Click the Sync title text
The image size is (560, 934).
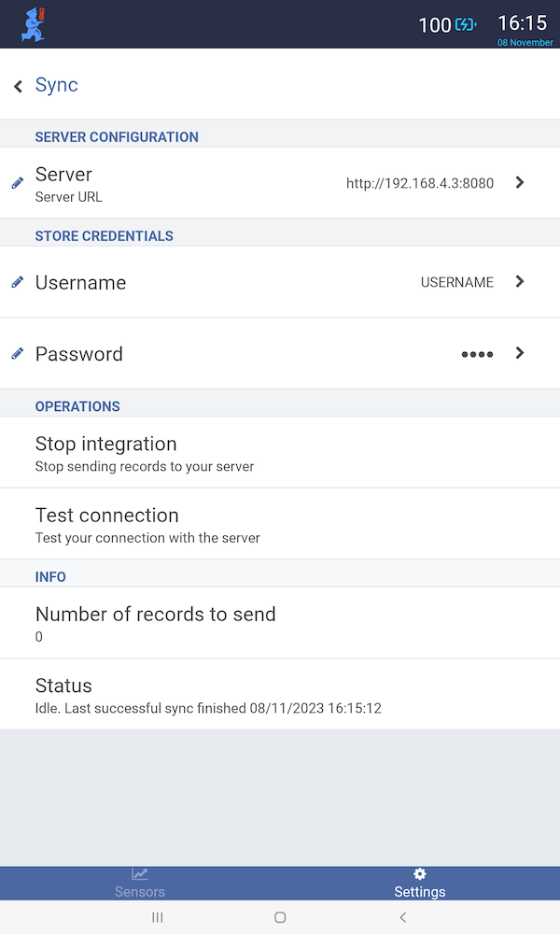click(x=57, y=85)
